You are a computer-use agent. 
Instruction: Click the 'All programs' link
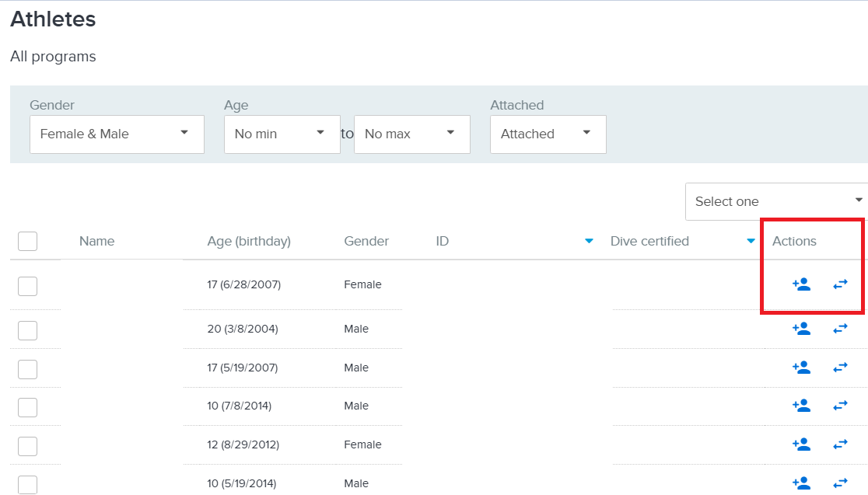pos(52,56)
